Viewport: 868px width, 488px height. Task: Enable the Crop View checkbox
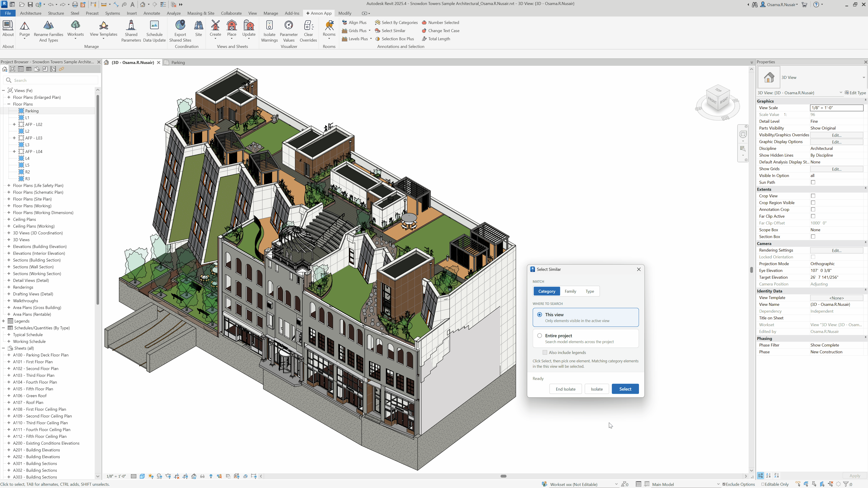[x=813, y=196]
